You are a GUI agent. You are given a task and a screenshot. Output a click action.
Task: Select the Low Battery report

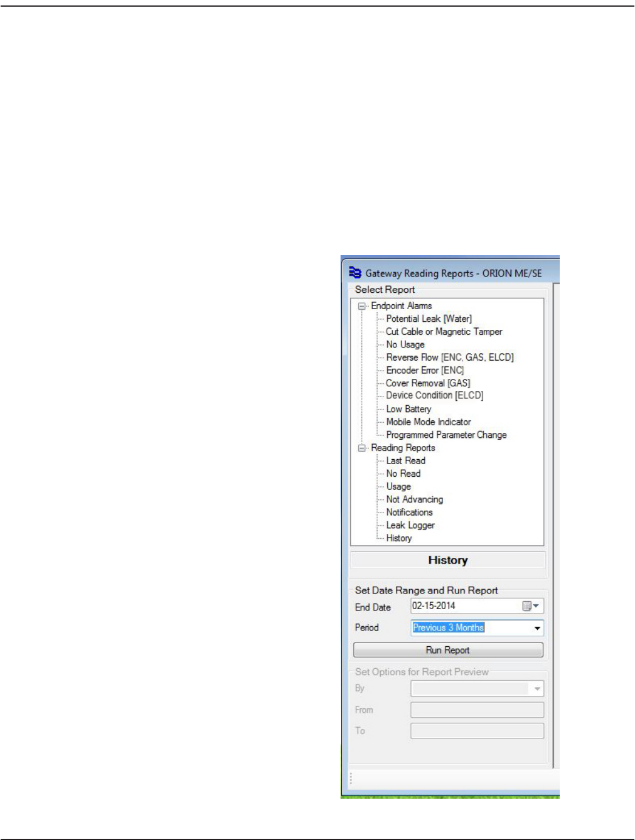(409, 409)
